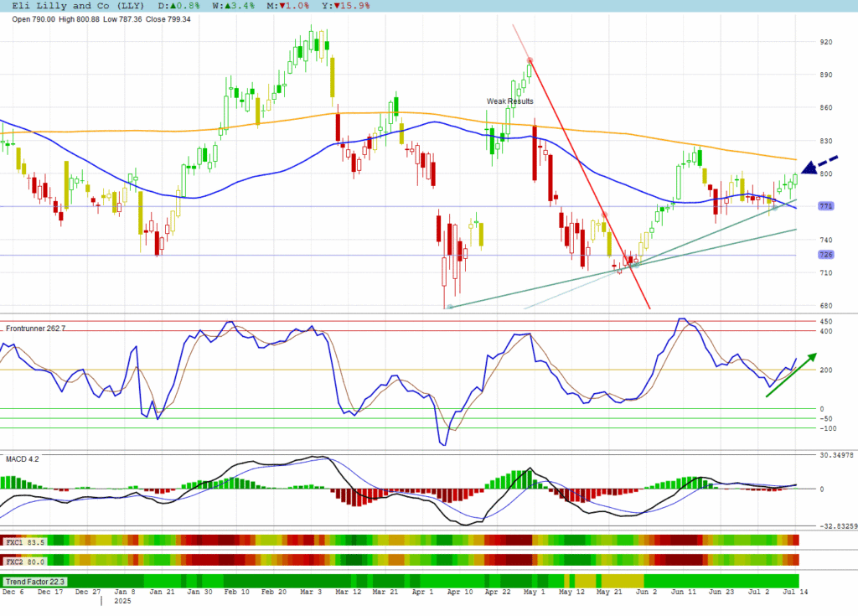Click the Low 787.36 price readout
The image size is (858, 616).
(x=122, y=19)
